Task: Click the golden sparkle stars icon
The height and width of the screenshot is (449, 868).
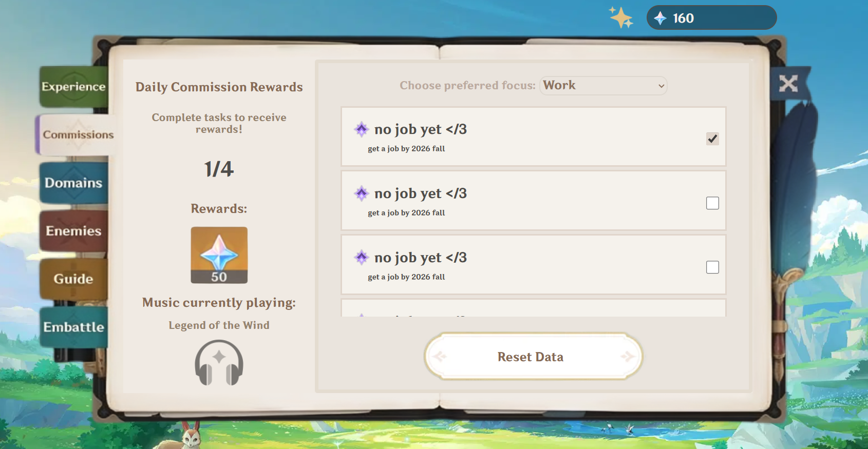Action: pos(621,17)
